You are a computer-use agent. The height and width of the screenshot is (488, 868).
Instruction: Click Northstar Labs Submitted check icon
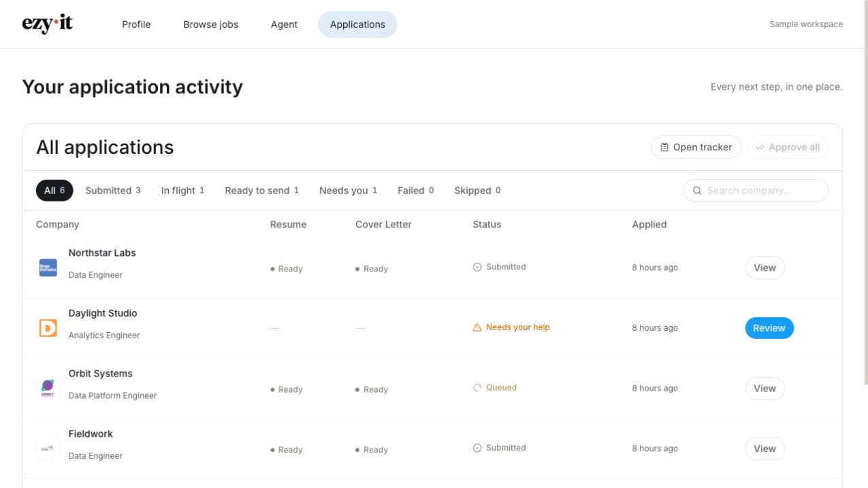point(477,267)
